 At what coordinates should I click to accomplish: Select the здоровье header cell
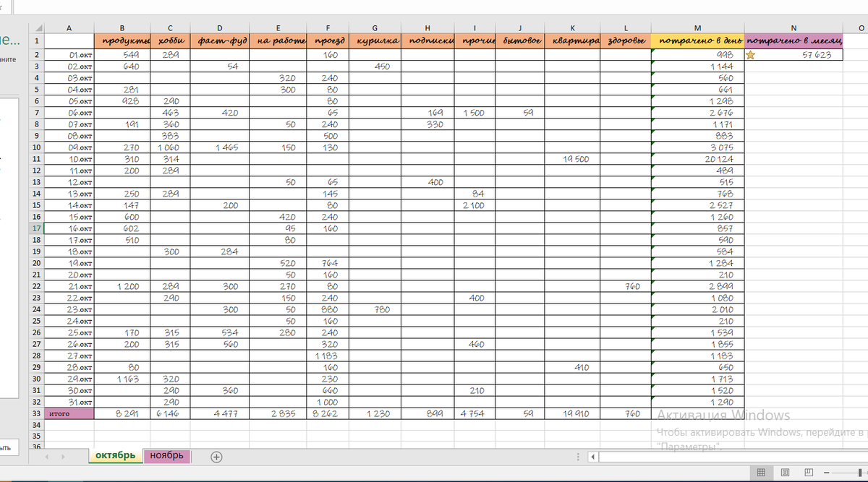click(626, 41)
